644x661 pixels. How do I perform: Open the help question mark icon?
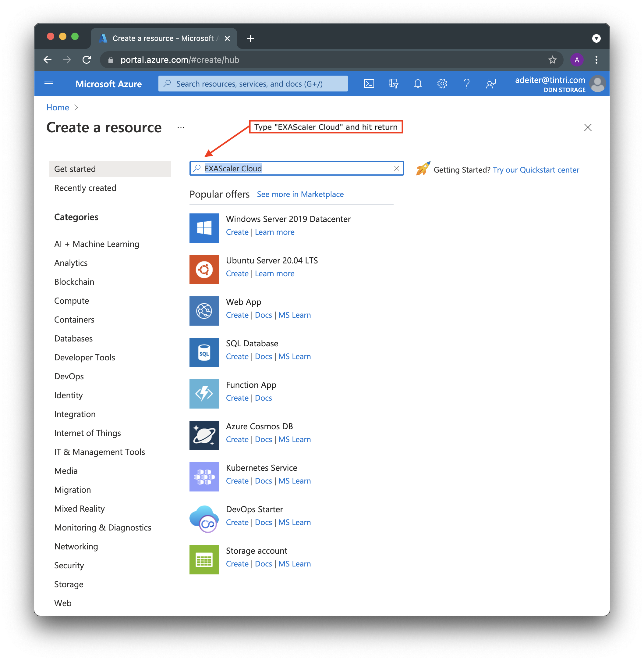pos(466,84)
